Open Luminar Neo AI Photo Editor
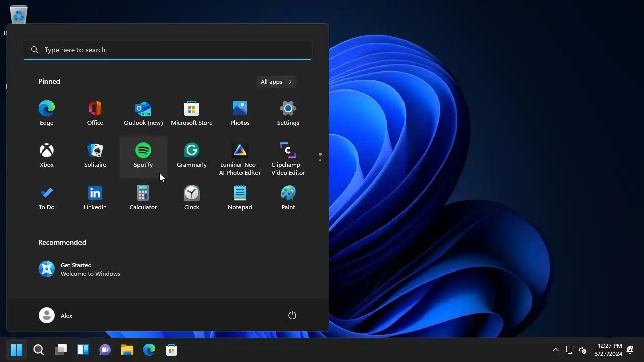This screenshot has height=362, width=644. (240, 158)
